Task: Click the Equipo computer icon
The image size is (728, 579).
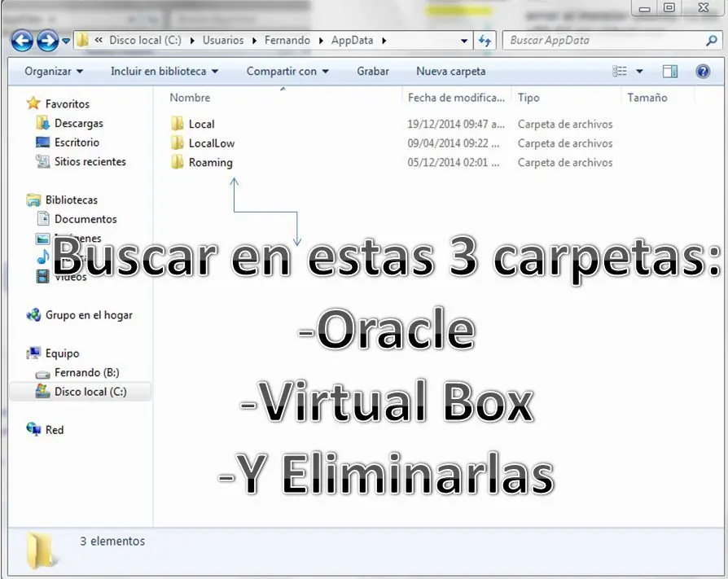Action: click(x=33, y=353)
